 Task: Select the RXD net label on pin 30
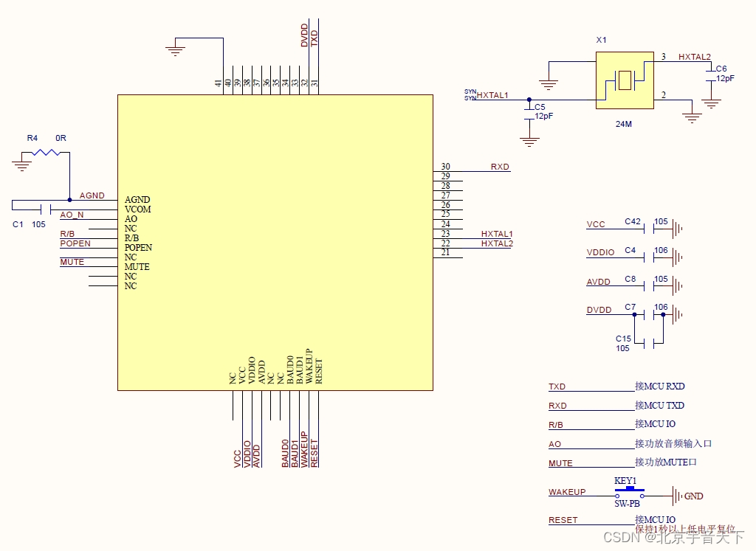[x=500, y=167]
